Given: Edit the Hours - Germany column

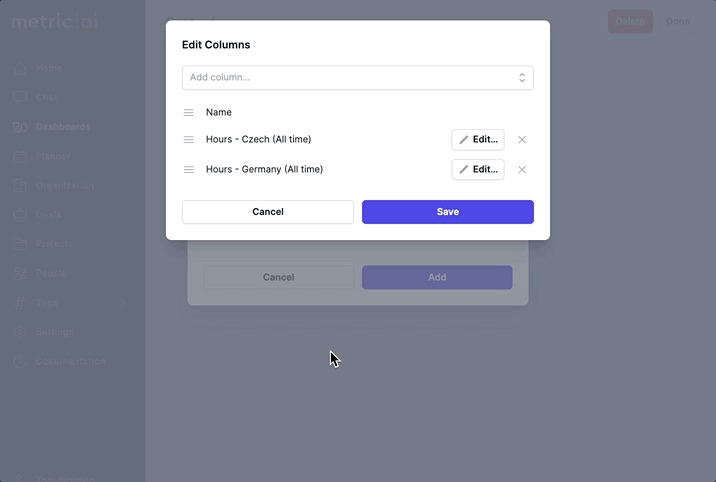Looking at the screenshot, I should tap(478, 170).
